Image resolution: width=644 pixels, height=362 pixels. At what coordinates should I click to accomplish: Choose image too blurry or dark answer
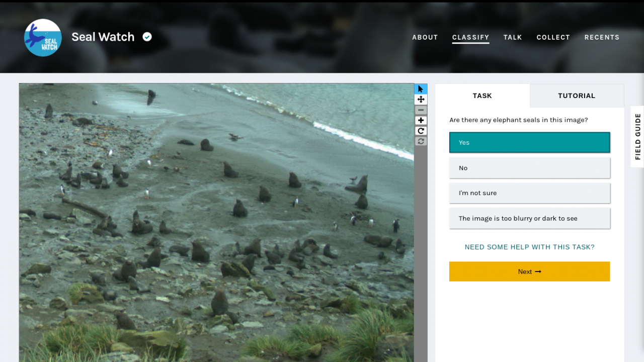[x=529, y=218]
